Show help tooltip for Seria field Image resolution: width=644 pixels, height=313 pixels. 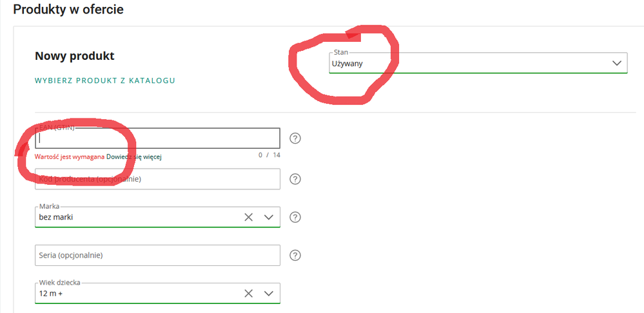[296, 255]
